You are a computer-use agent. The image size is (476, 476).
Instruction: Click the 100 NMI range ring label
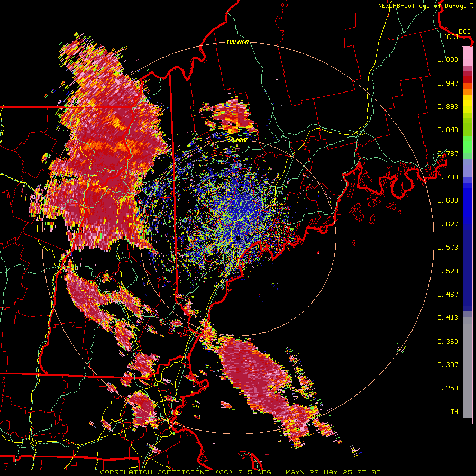click(x=237, y=42)
